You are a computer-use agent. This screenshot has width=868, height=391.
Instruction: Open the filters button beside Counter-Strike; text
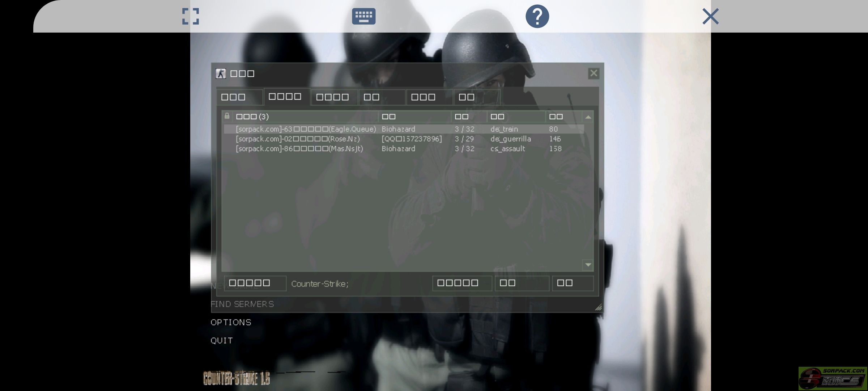[255, 283]
